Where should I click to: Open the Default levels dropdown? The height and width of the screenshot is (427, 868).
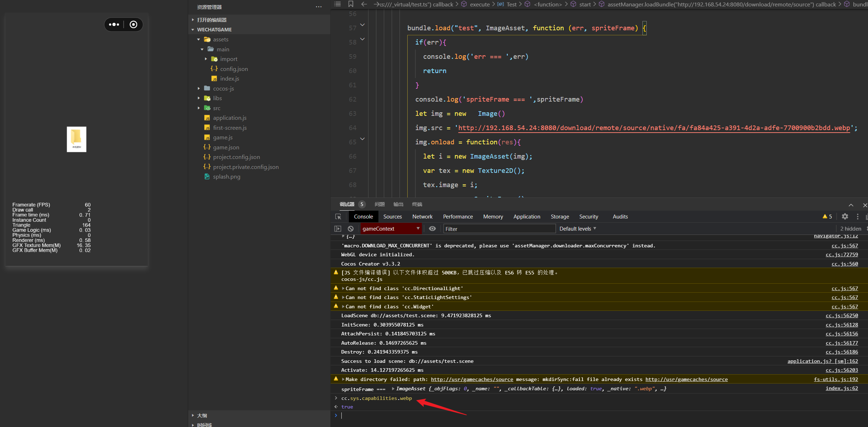pos(577,228)
